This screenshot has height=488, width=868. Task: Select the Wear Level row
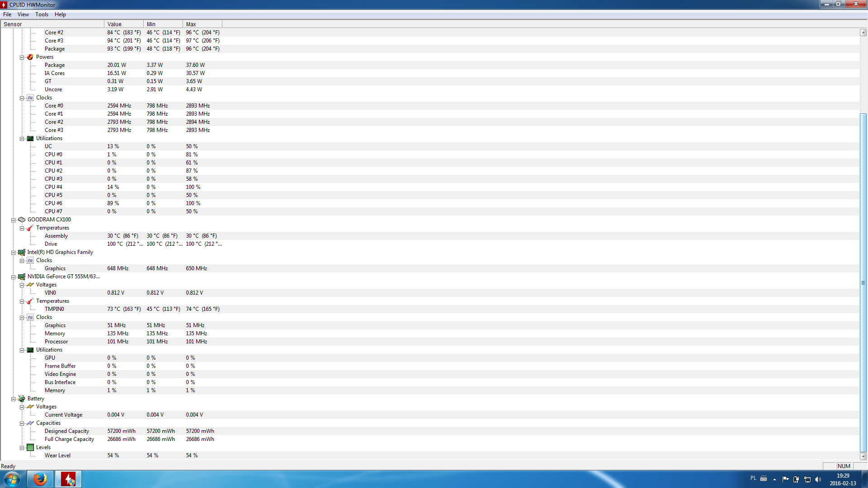click(x=57, y=455)
